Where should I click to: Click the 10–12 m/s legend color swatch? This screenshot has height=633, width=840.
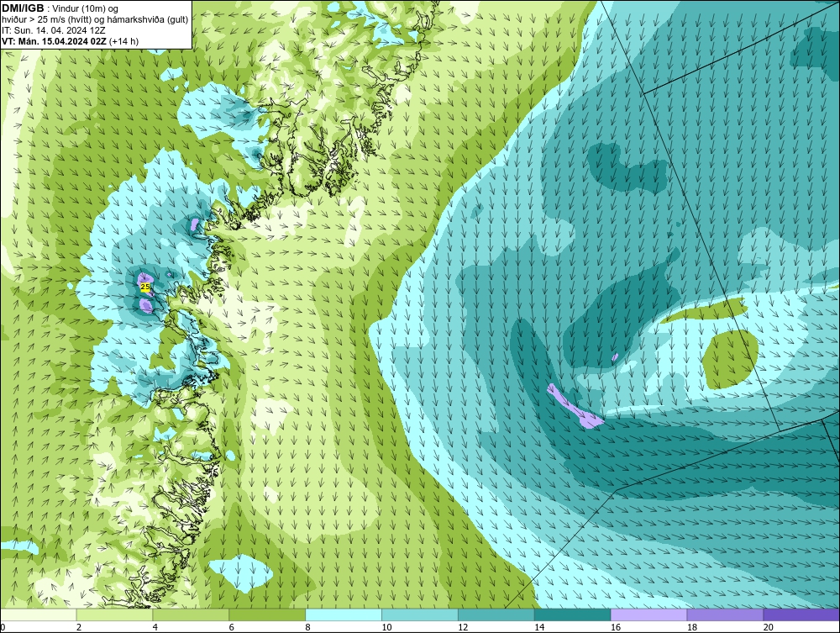pos(420,615)
